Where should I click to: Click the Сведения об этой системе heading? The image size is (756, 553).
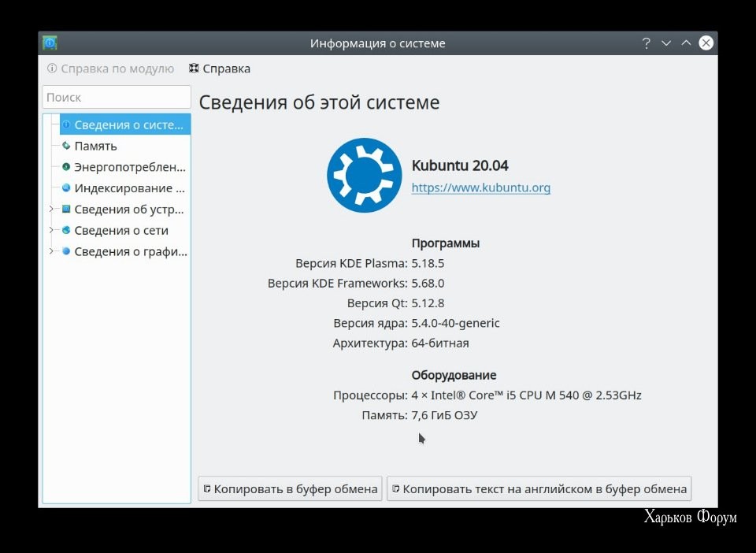pyautogui.click(x=319, y=102)
